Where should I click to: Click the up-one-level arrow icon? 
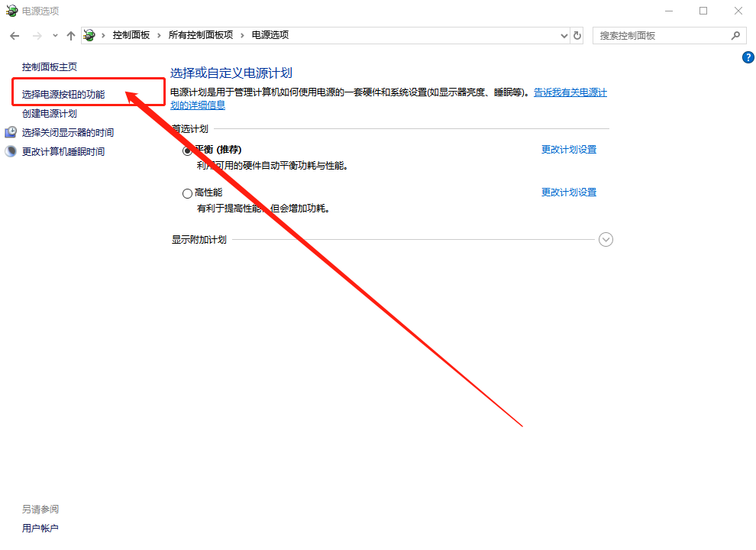click(71, 36)
